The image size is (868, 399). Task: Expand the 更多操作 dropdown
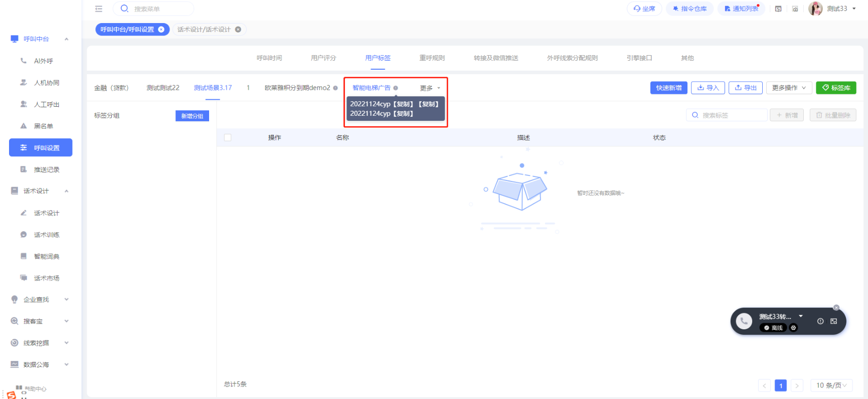(x=789, y=88)
